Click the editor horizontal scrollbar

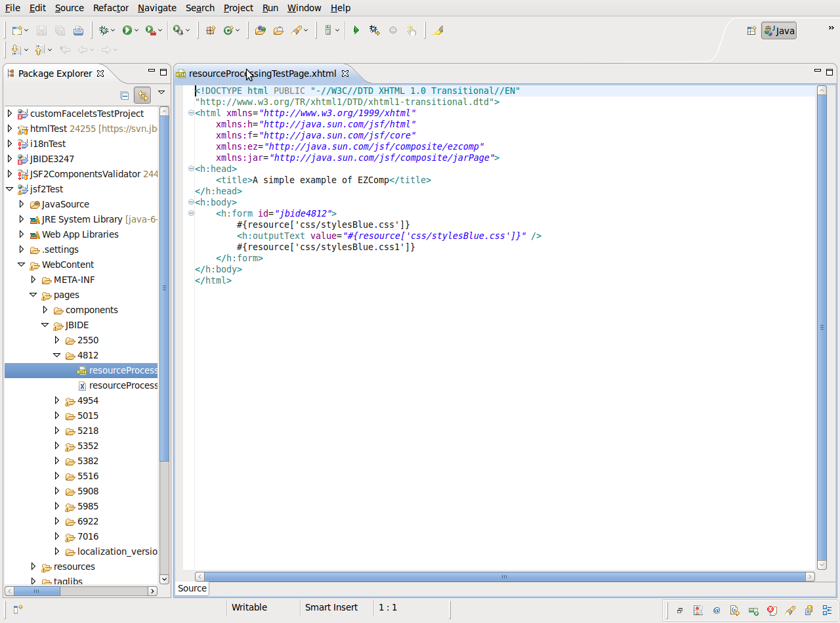point(504,576)
